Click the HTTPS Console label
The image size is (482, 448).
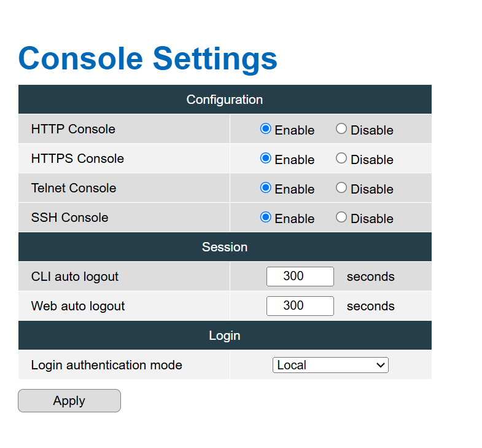coord(77,159)
